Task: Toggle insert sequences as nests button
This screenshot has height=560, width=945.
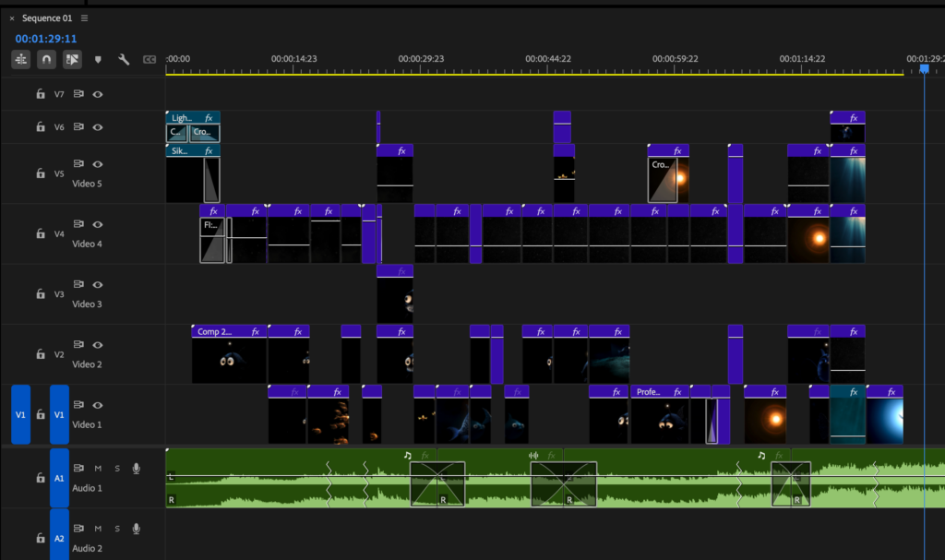Action: 20,59
